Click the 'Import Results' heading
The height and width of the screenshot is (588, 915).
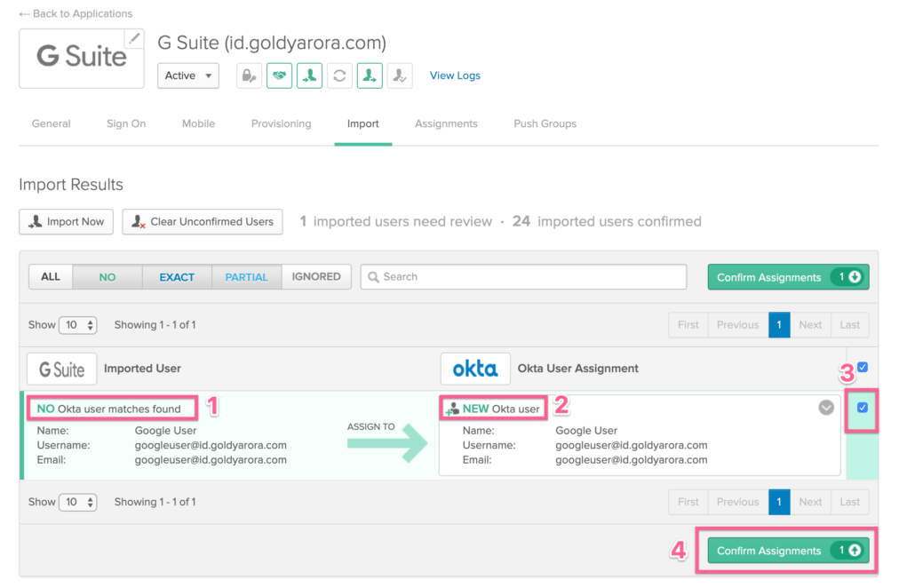(x=71, y=185)
